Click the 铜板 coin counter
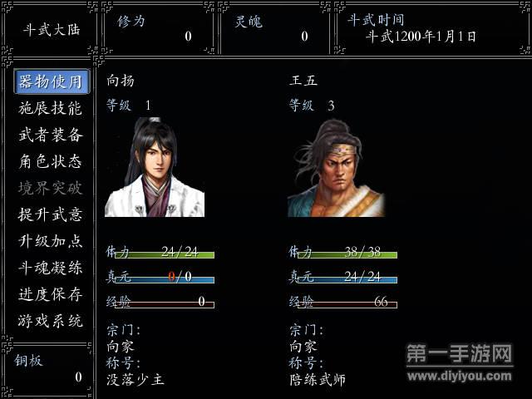 point(47,369)
